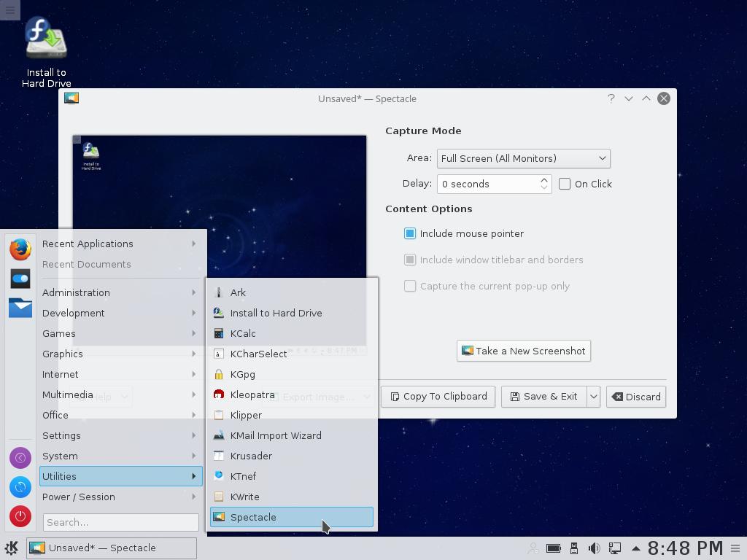This screenshot has height=560, width=747.
Task: Launch Krusader from the Utilities submenu
Action: pyautogui.click(x=292, y=456)
